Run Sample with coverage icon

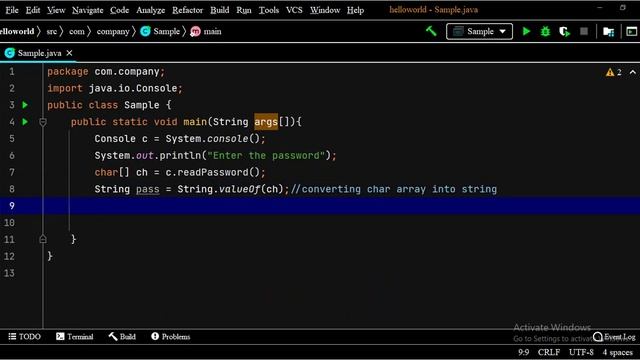[564, 31]
